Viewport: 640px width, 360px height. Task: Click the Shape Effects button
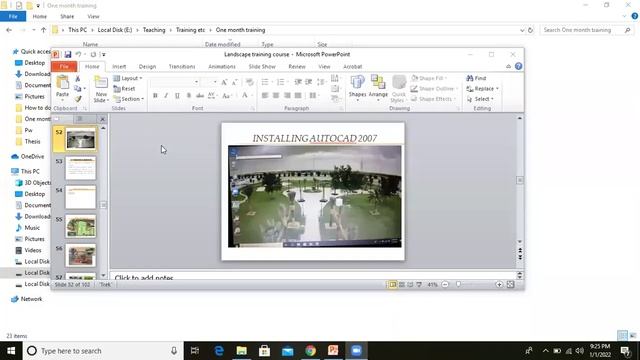tap(433, 99)
